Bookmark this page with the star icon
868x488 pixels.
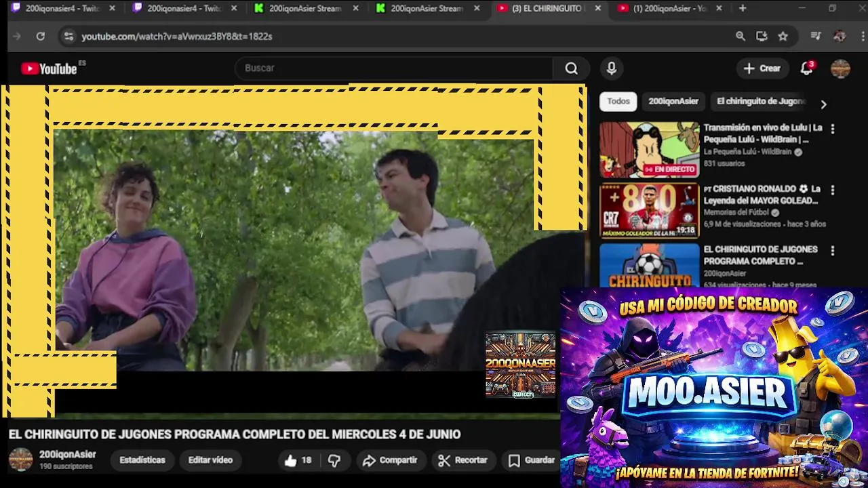(x=783, y=37)
